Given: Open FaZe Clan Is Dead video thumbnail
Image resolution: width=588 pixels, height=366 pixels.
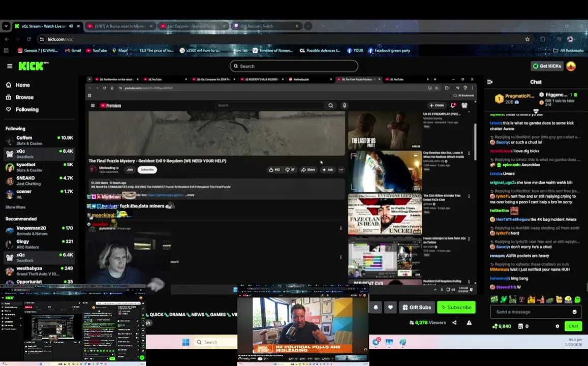Looking at the screenshot, I should (385, 214).
